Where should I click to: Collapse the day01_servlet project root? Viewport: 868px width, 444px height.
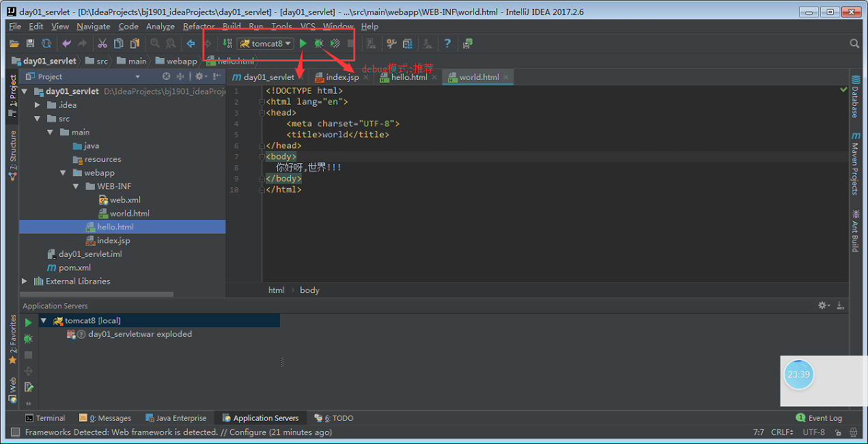[x=25, y=92]
